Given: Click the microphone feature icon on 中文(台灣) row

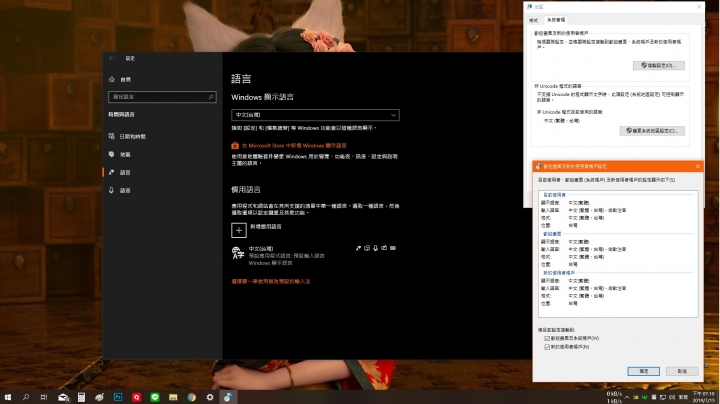Looking at the screenshot, I should pos(376,248).
